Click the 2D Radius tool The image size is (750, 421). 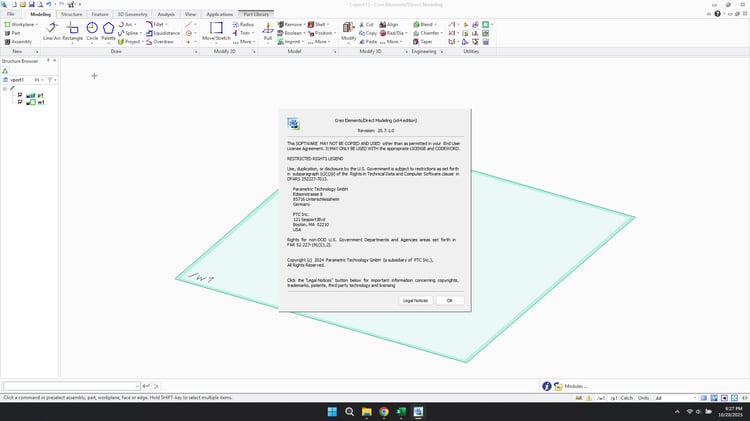[243, 24]
